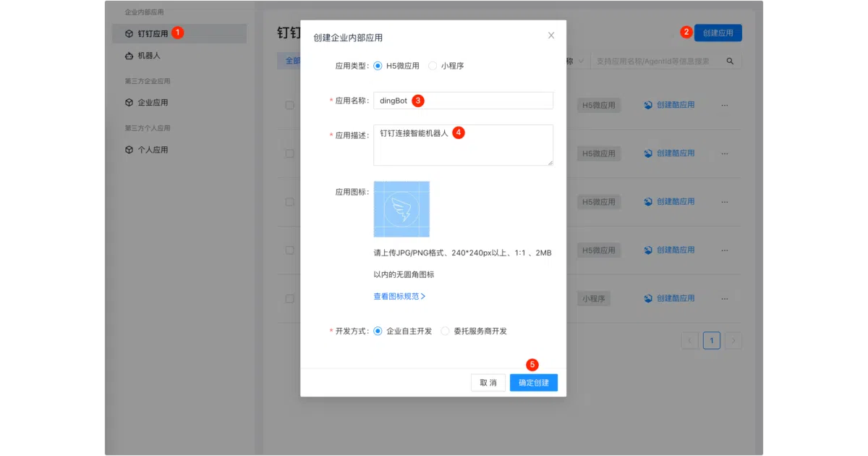The height and width of the screenshot is (456, 868).
Task: Go to previous page in pagination
Action: 690,340
